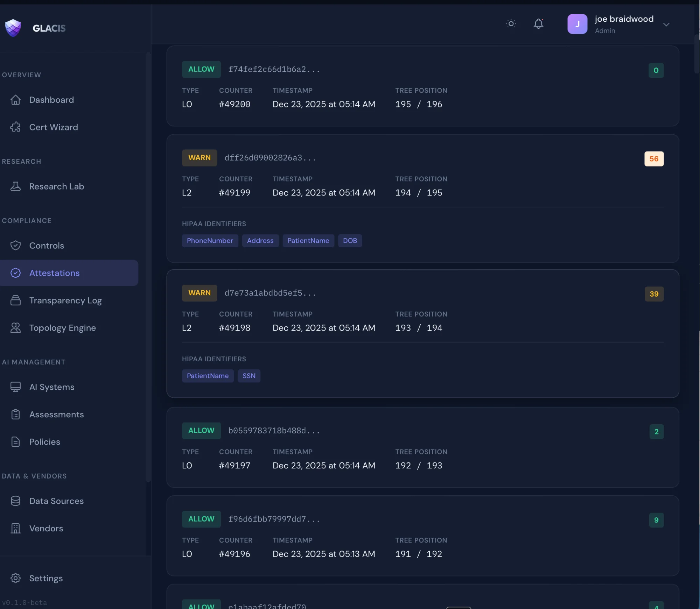Open the notifications bell
700x609 pixels.
click(x=538, y=24)
